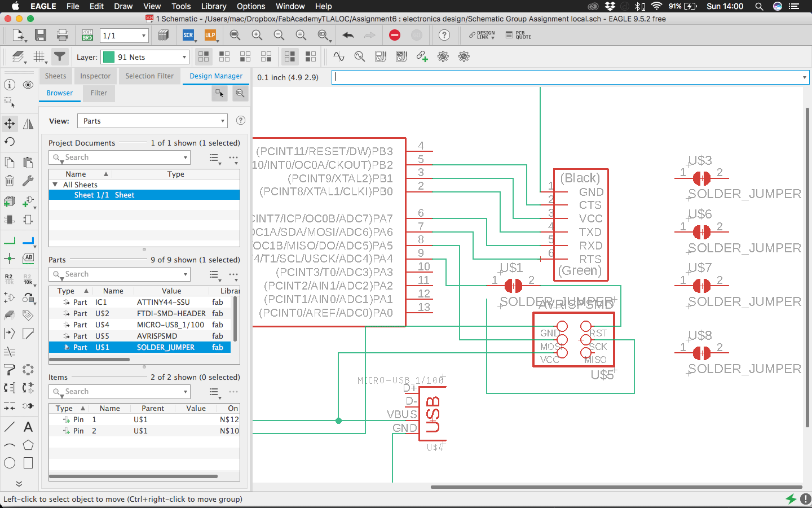Open the View dropdown showing Parts
Image resolution: width=812 pixels, height=508 pixels.
[x=152, y=121]
